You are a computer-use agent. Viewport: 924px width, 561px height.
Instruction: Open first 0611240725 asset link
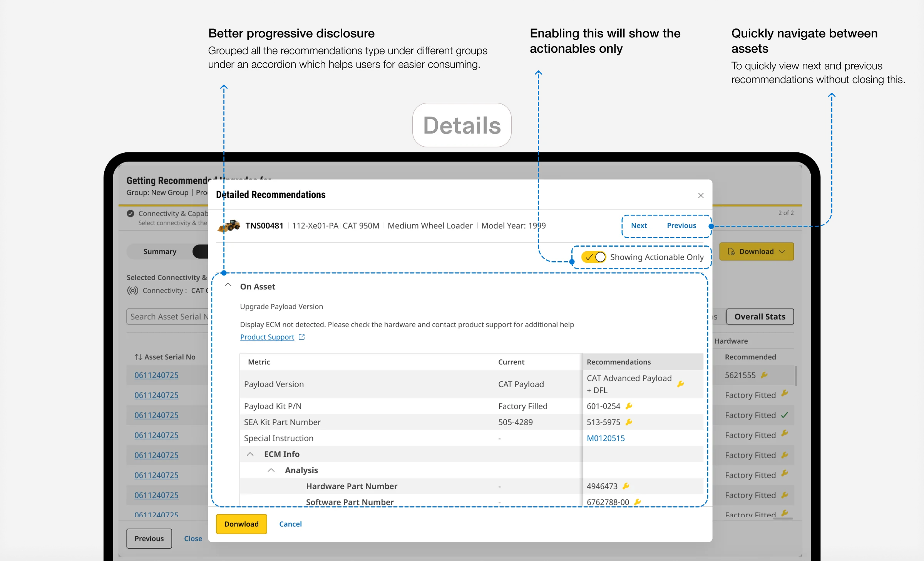coord(156,375)
